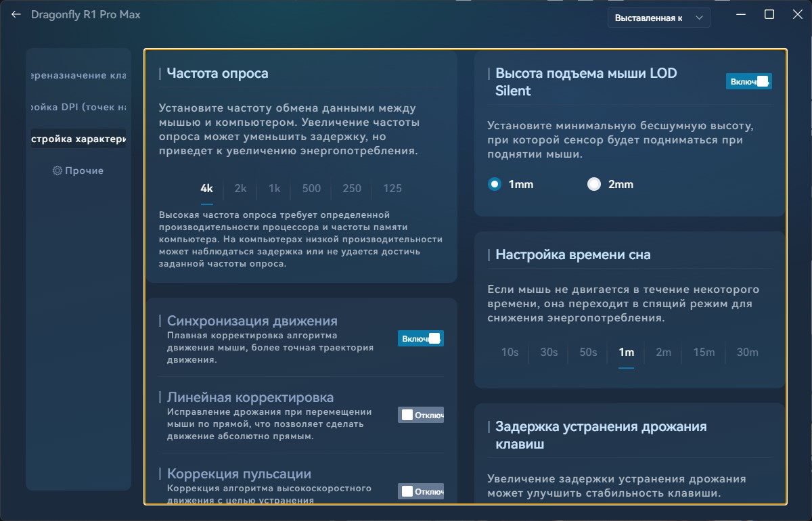
Task: Set sleep time to 10s
Action: tap(510, 353)
